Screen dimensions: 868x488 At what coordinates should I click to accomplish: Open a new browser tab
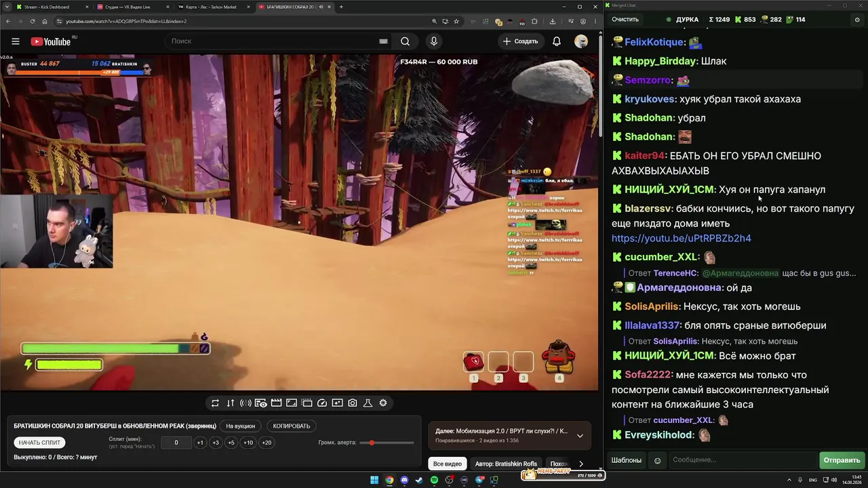click(341, 7)
